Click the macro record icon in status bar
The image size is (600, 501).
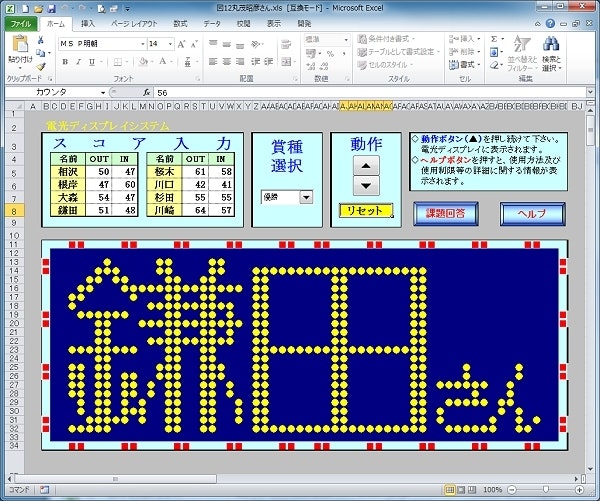[x=44, y=490]
